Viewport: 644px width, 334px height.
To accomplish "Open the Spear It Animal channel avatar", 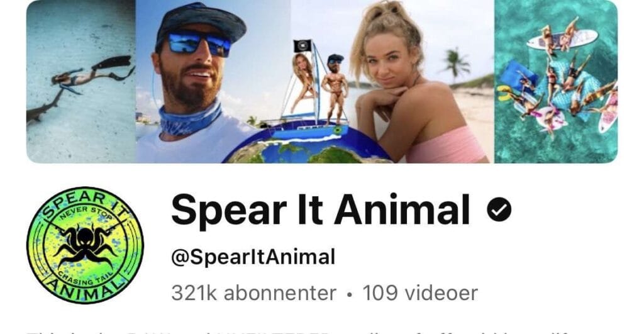I will (x=85, y=245).
